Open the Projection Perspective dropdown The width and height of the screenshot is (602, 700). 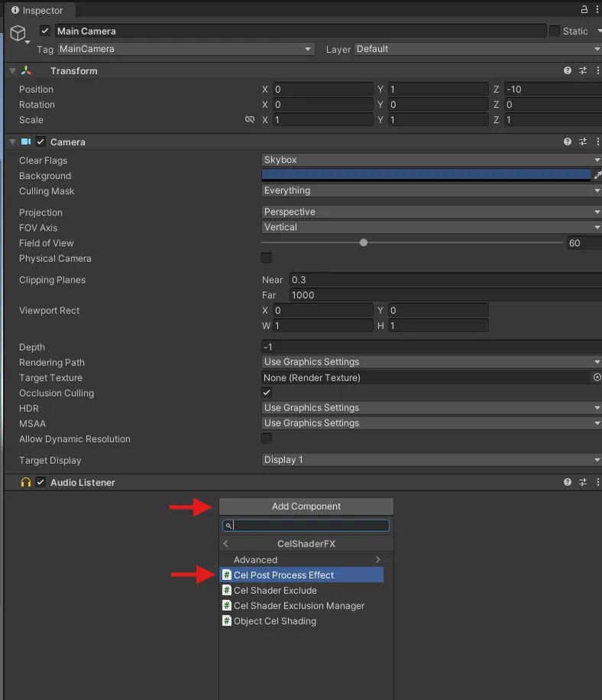tap(432, 212)
